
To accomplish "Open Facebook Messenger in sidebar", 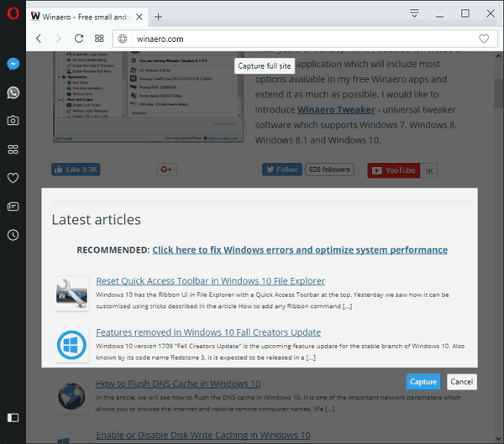I will 13,64.
